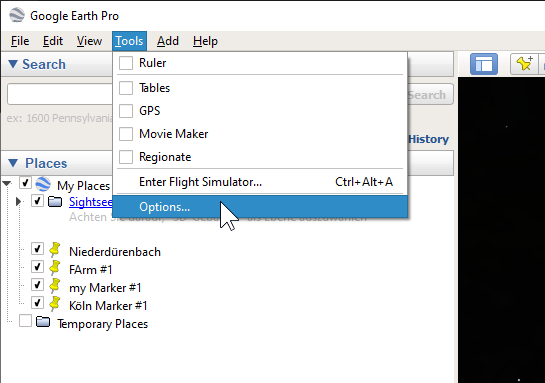
Task: Click the Köln Marker #1 pushpin icon
Action: click(x=55, y=303)
